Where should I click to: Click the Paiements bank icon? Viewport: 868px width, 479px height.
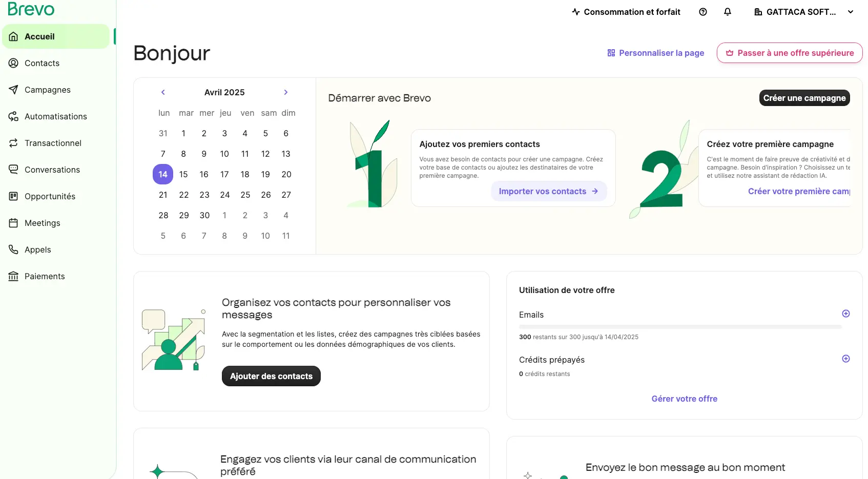[x=14, y=276]
